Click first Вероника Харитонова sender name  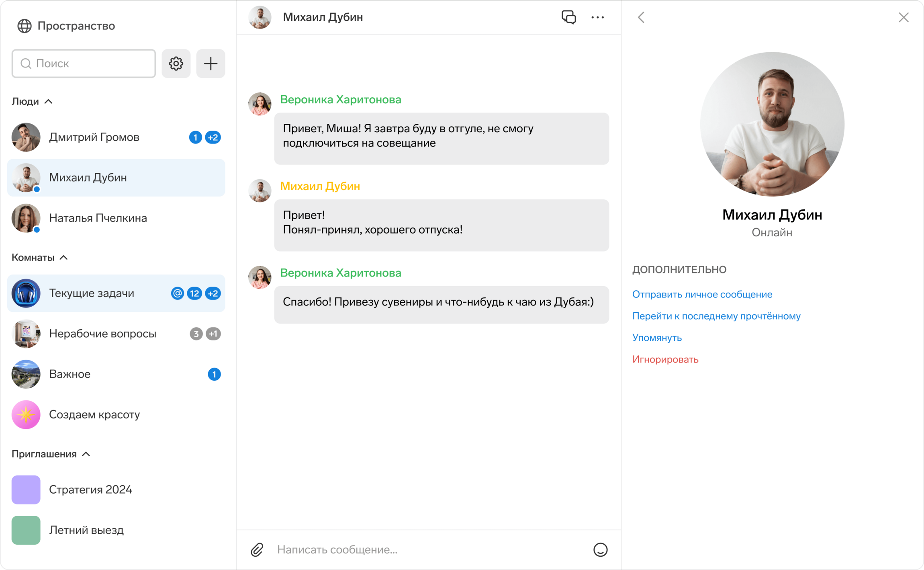pyautogui.click(x=341, y=100)
